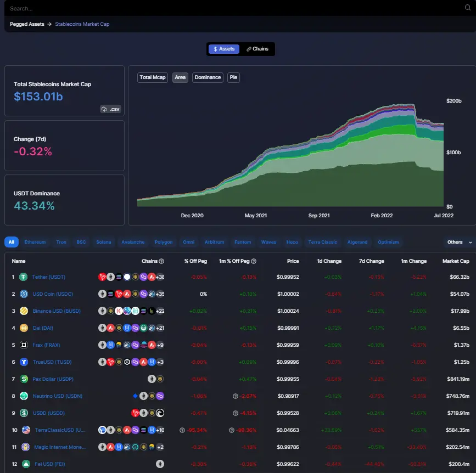The width and height of the screenshot is (476, 473).
Task: Click the Ethereum chain icon in Fei USD row
Action: coord(160,464)
